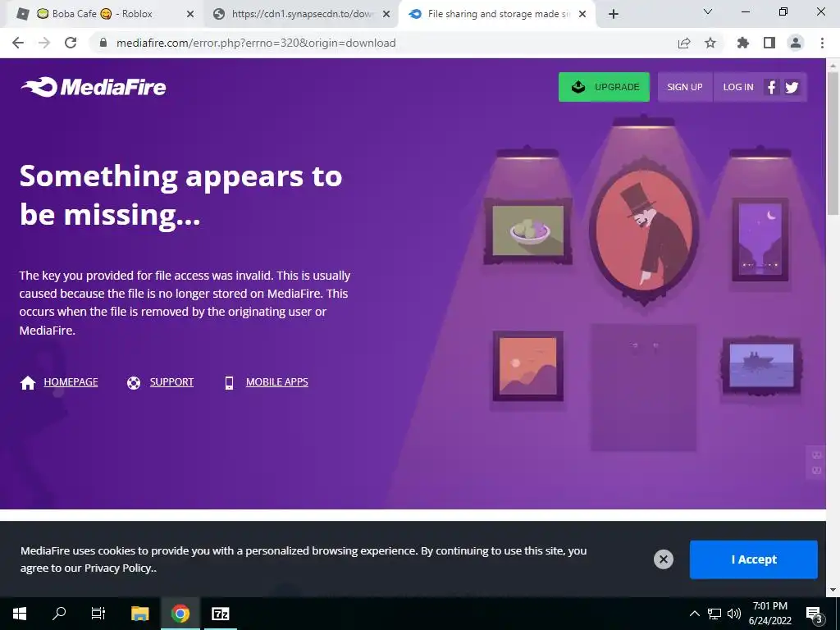Click the LOG IN button
The height and width of the screenshot is (630, 840).
[x=737, y=87]
